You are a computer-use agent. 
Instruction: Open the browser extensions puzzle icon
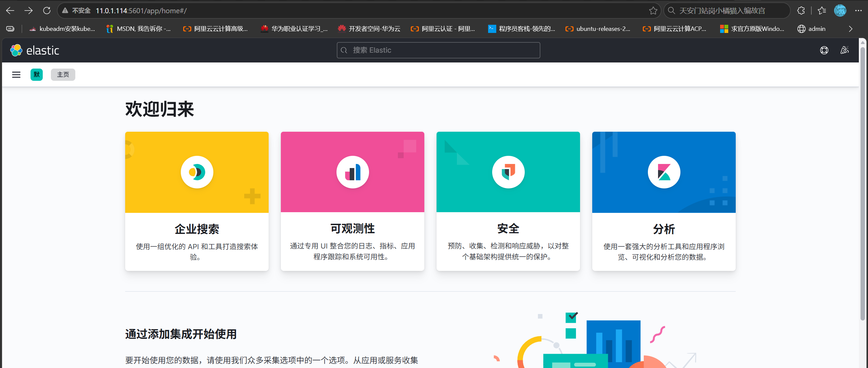(x=801, y=11)
